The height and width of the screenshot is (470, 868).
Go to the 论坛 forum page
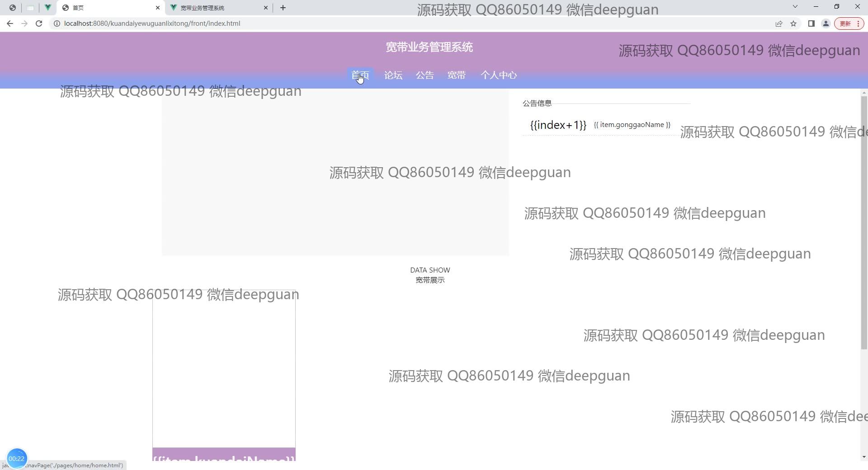click(393, 75)
